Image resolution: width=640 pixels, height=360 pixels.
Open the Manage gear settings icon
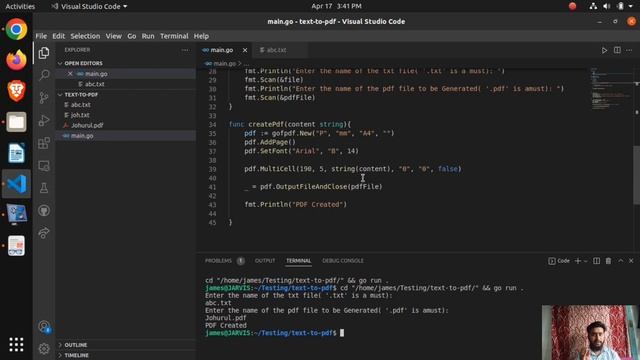point(44,349)
